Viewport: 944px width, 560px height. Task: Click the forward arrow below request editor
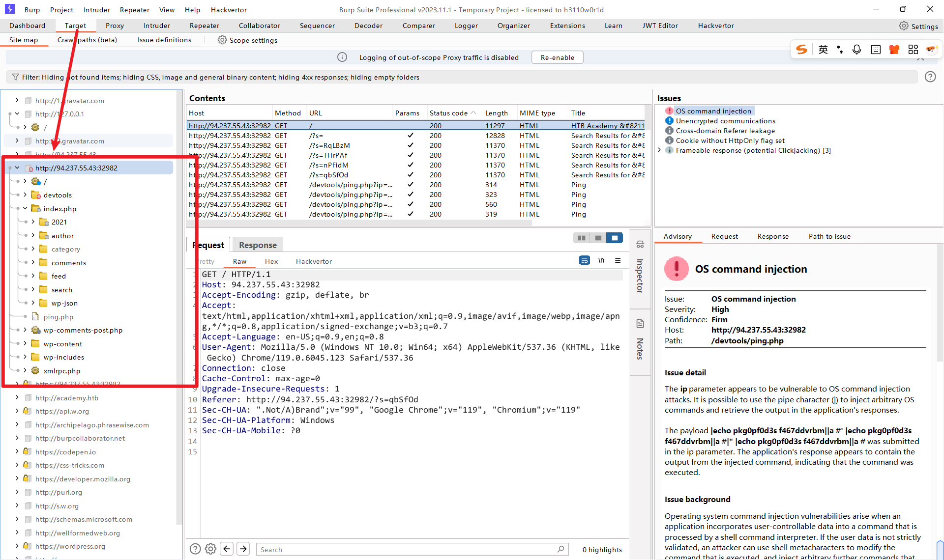coord(243,549)
